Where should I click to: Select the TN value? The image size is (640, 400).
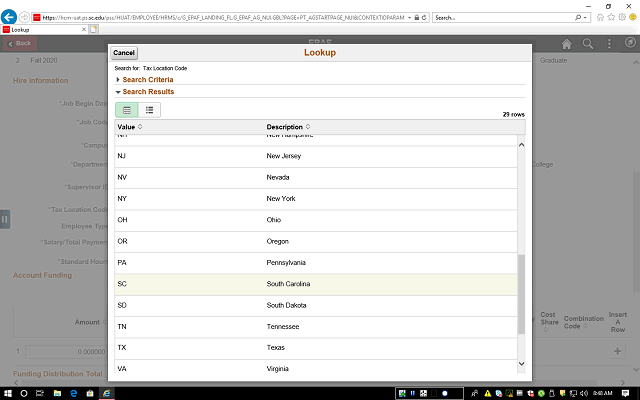pos(122,327)
